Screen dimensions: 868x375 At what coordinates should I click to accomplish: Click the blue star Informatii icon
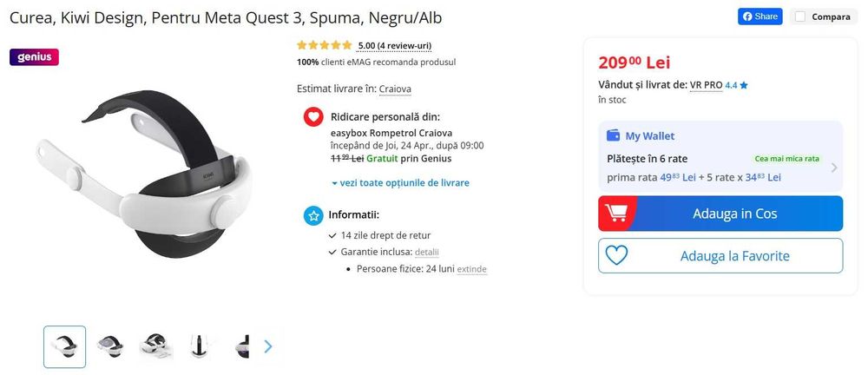coord(313,215)
